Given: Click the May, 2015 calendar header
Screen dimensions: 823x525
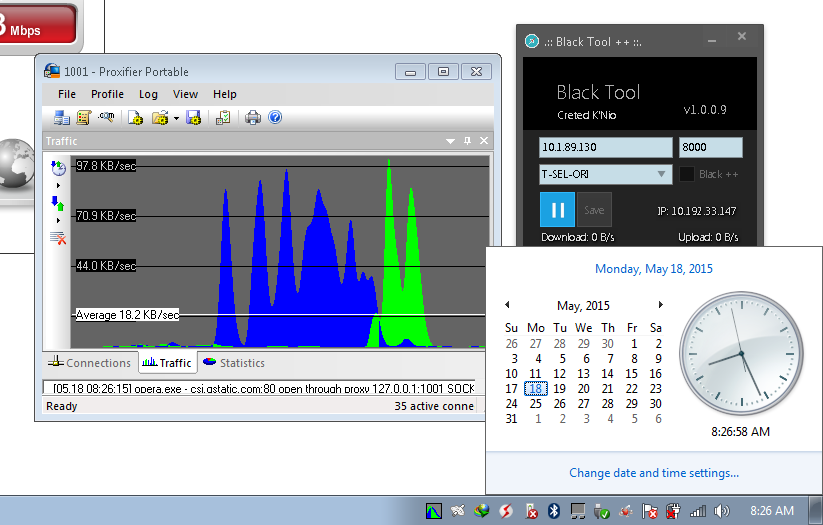Looking at the screenshot, I should pyautogui.click(x=583, y=306).
